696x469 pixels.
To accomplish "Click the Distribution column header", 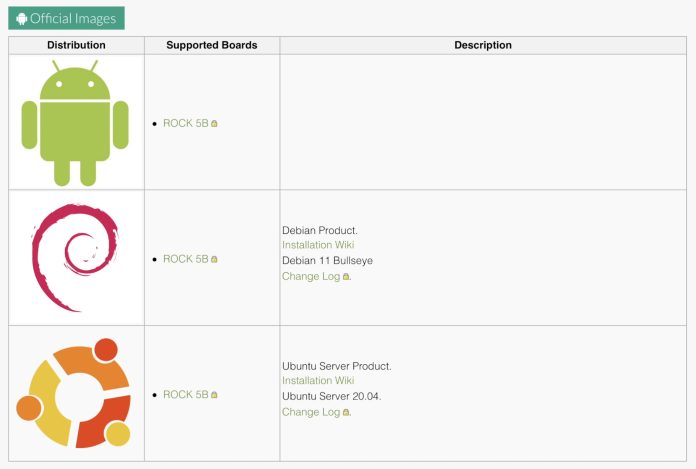I will point(76,45).
